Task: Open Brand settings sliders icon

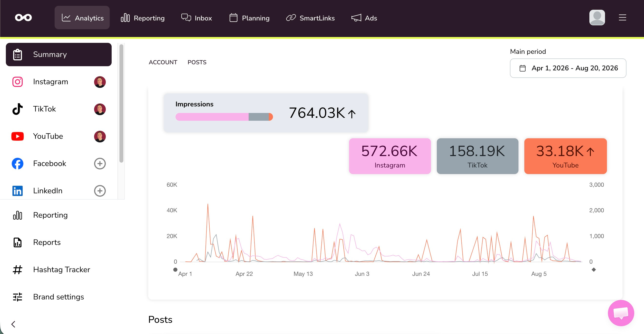Action: (x=18, y=297)
